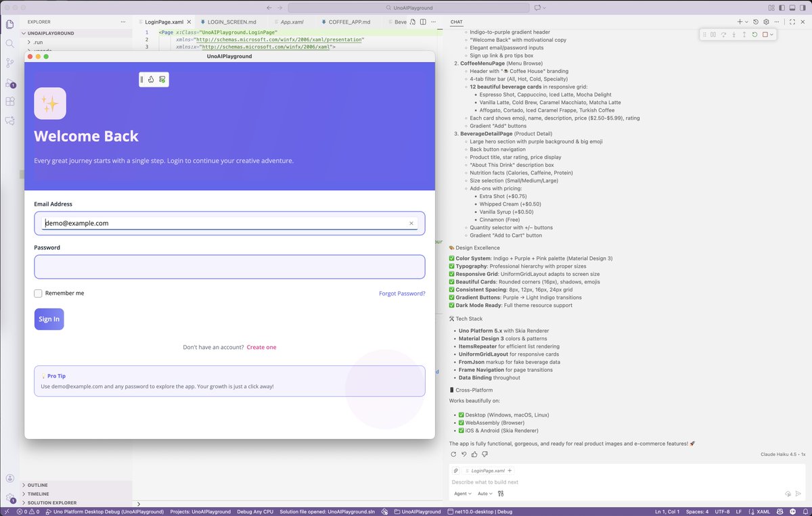
Task: Click the debug Step Into button
Action: tap(734, 34)
